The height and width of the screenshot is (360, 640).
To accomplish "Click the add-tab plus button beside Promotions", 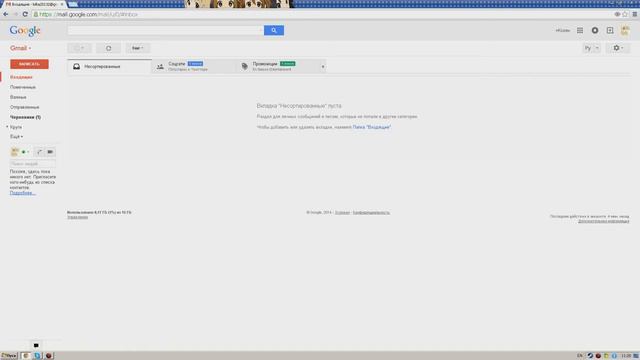I will coord(323,67).
